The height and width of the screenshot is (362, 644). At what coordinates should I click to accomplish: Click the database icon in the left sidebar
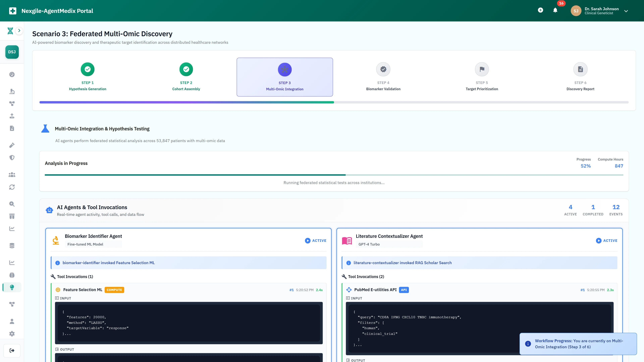[x=12, y=245]
